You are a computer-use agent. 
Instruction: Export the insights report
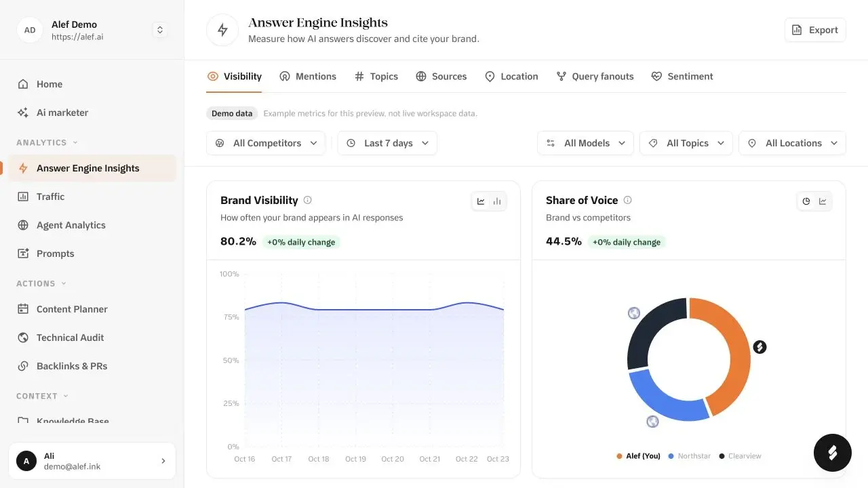(x=815, y=30)
